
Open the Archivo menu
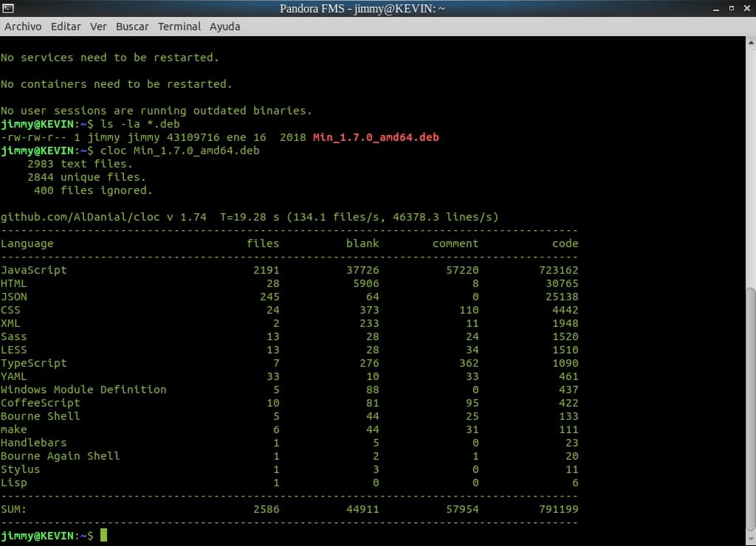tap(23, 26)
